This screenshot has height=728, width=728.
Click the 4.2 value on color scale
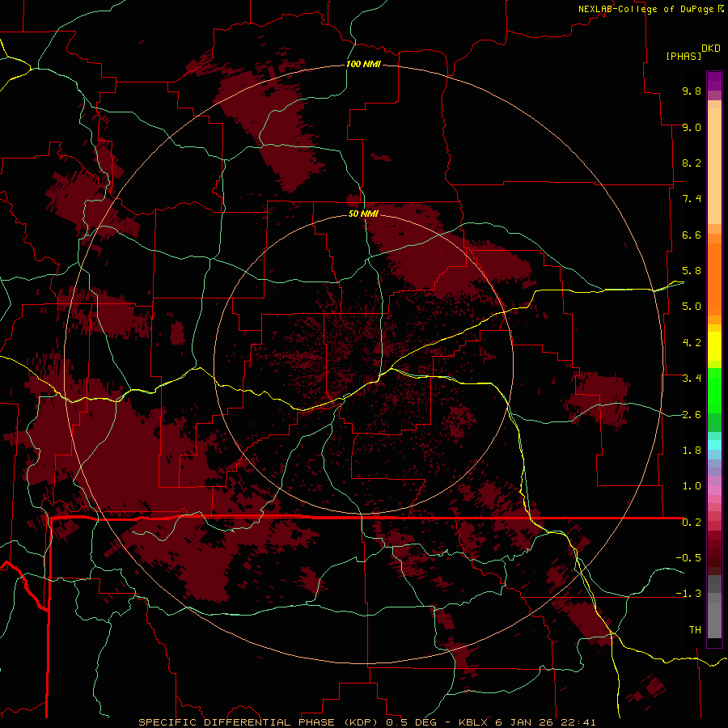(x=692, y=343)
